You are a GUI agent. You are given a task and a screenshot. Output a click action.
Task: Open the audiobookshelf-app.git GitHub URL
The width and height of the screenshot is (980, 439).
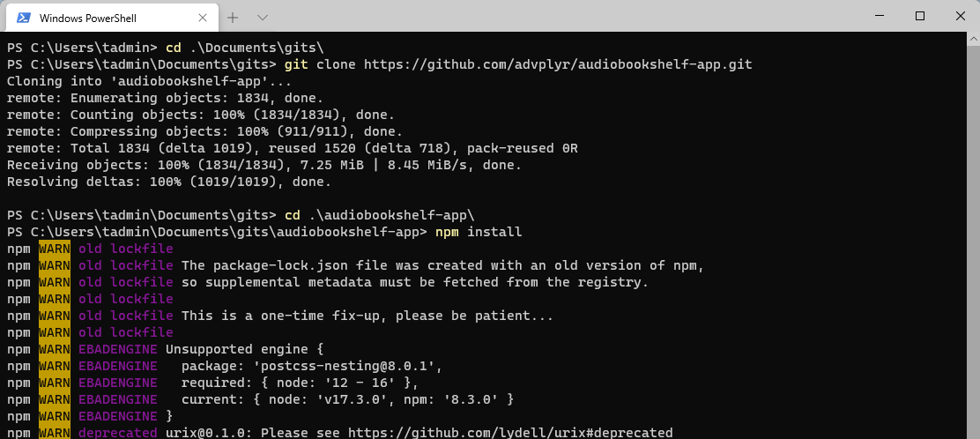pyautogui.click(x=558, y=64)
